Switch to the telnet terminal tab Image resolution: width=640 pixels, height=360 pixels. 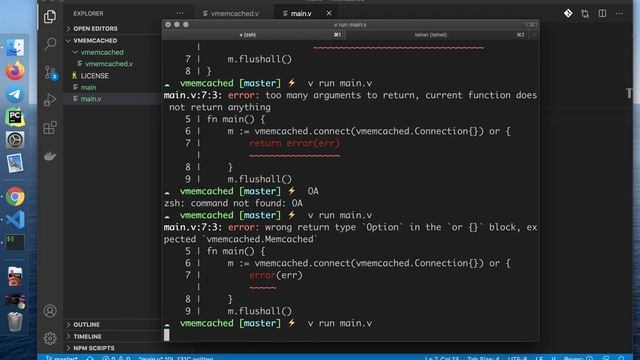pyautogui.click(x=437, y=35)
